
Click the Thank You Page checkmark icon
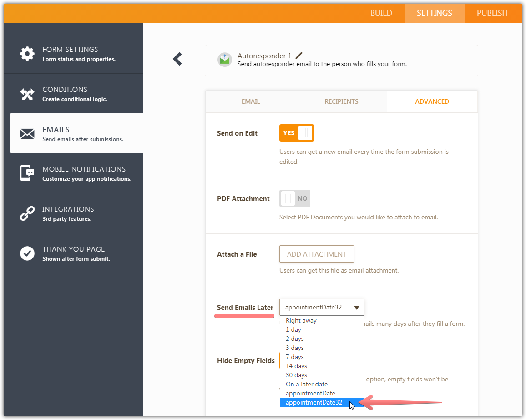[27, 253]
